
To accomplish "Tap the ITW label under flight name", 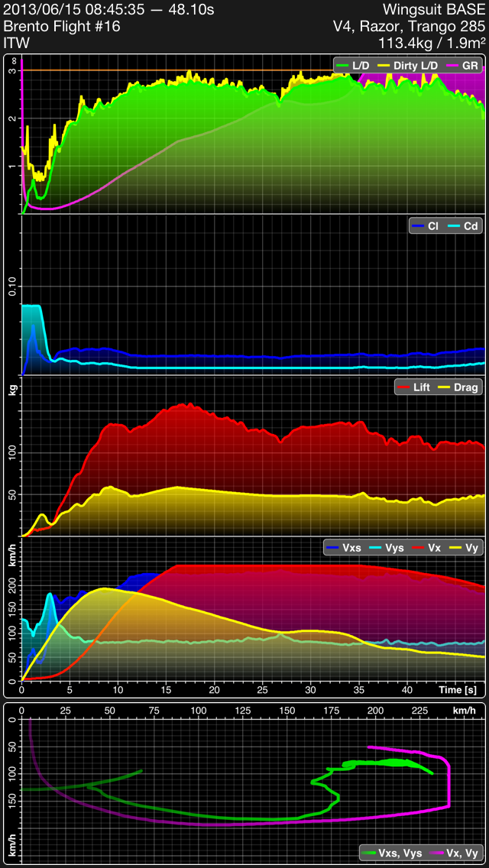I will point(16,43).
